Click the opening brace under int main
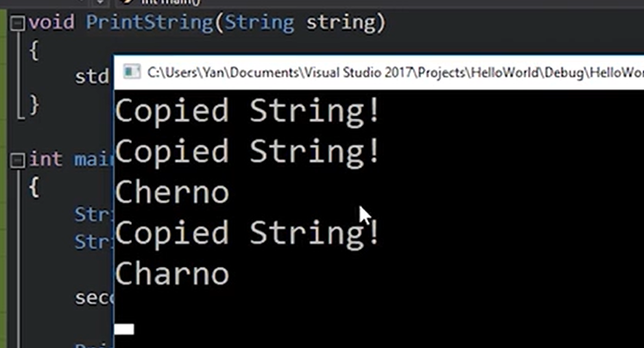644x348 pixels. (34, 188)
